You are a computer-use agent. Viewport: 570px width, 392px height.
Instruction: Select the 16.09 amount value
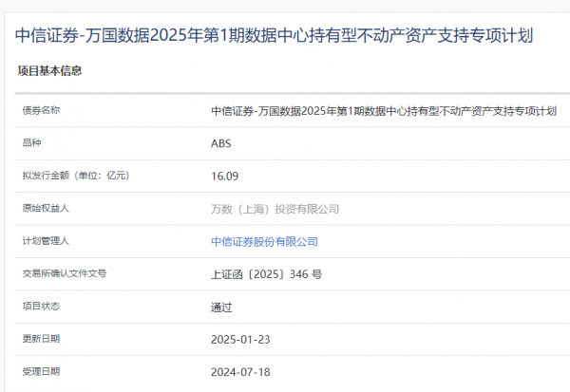(225, 176)
